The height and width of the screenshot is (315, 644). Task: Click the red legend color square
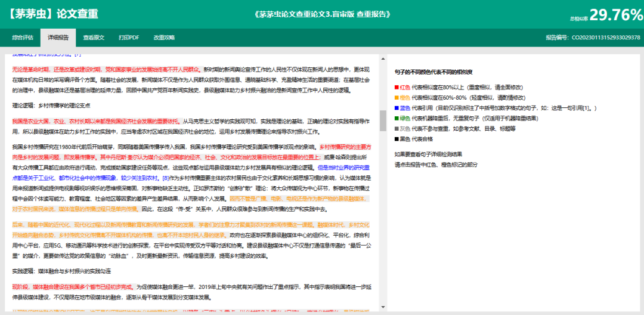coord(397,87)
